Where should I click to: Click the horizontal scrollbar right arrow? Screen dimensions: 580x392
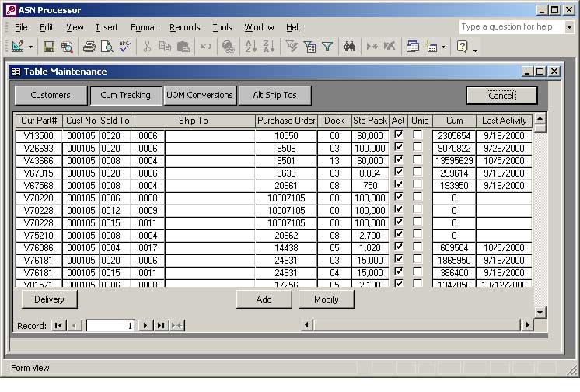(x=527, y=325)
